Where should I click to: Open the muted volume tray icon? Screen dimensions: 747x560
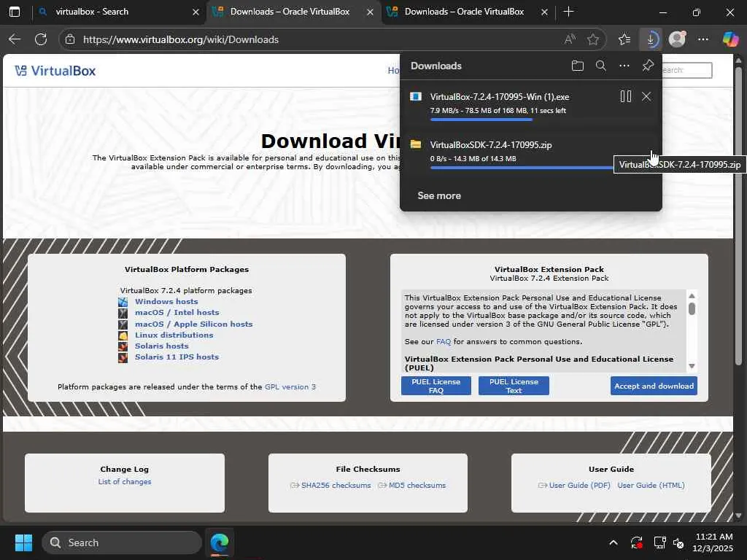click(x=679, y=542)
